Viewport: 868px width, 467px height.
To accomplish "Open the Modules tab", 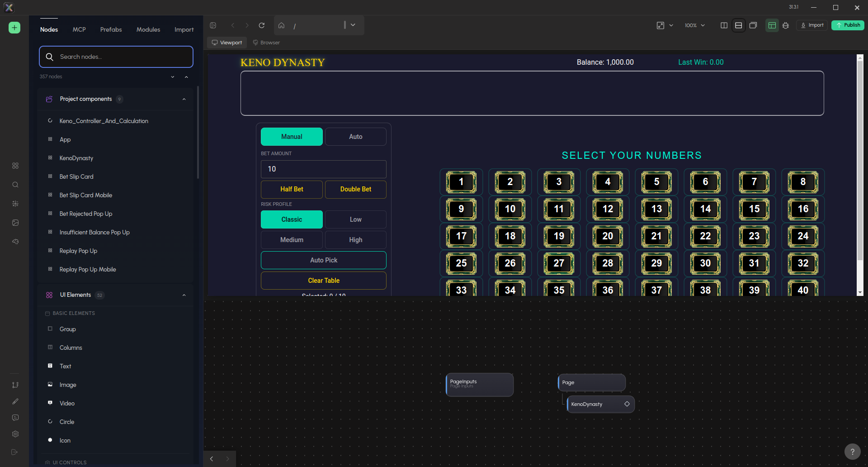I will 148,29.
